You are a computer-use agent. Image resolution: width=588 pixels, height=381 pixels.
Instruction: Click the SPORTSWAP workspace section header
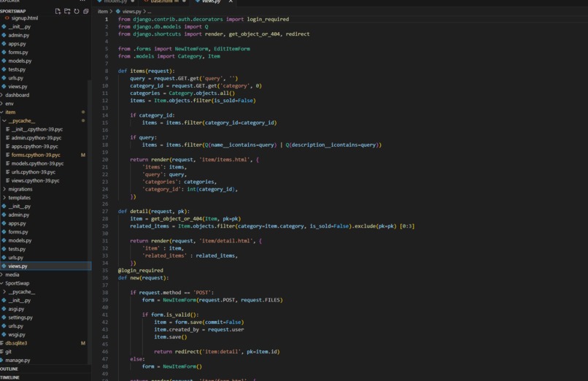pyautogui.click(x=12, y=11)
